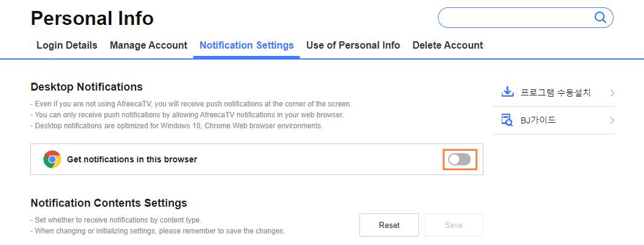Go to Use of Personal Info tab
This screenshot has width=644, height=245.
click(x=353, y=45)
